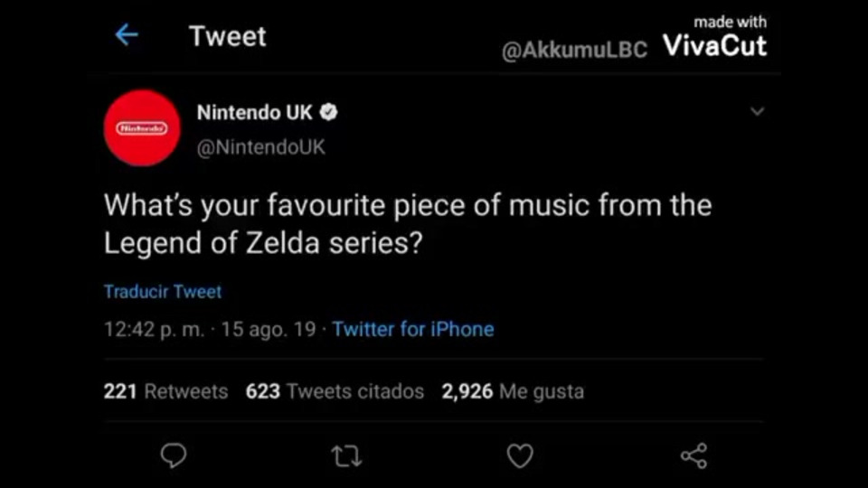
Task: Click the VivaCut watermark logo
Action: [x=715, y=45]
